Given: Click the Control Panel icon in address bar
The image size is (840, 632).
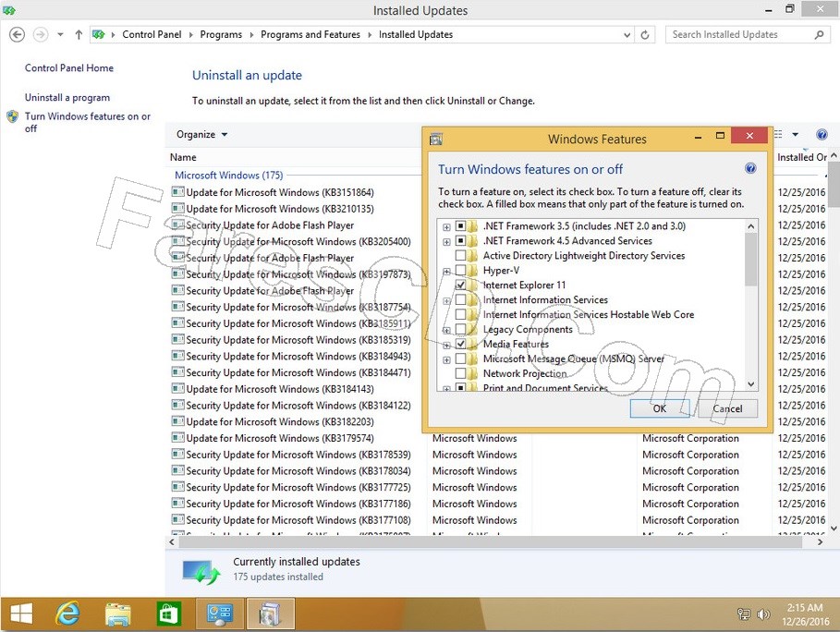Looking at the screenshot, I should click(99, 35).
